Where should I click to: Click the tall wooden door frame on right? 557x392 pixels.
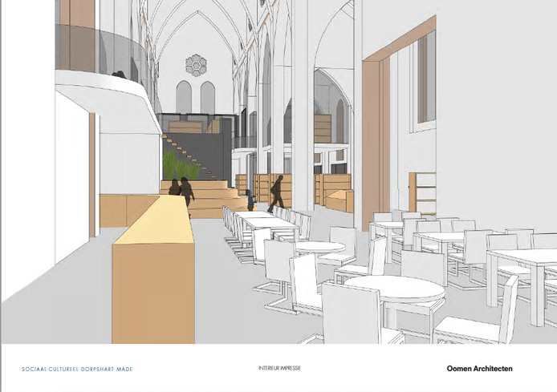point(372,136)
